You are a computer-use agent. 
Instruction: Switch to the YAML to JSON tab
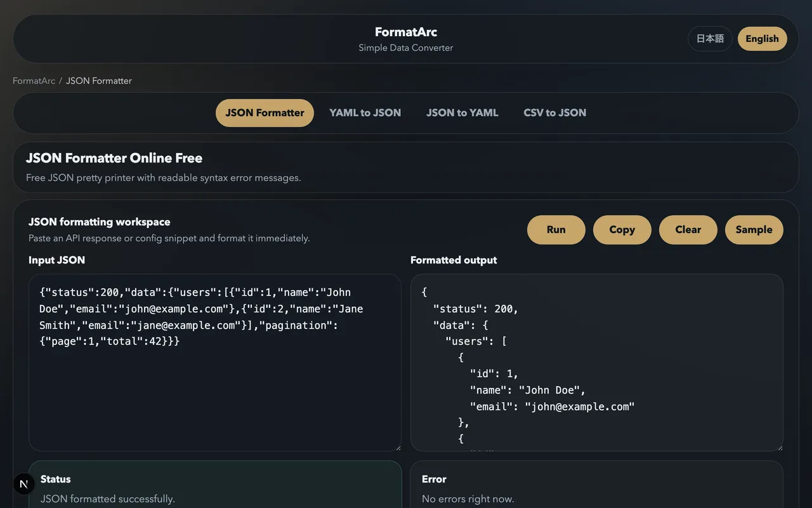365,113
